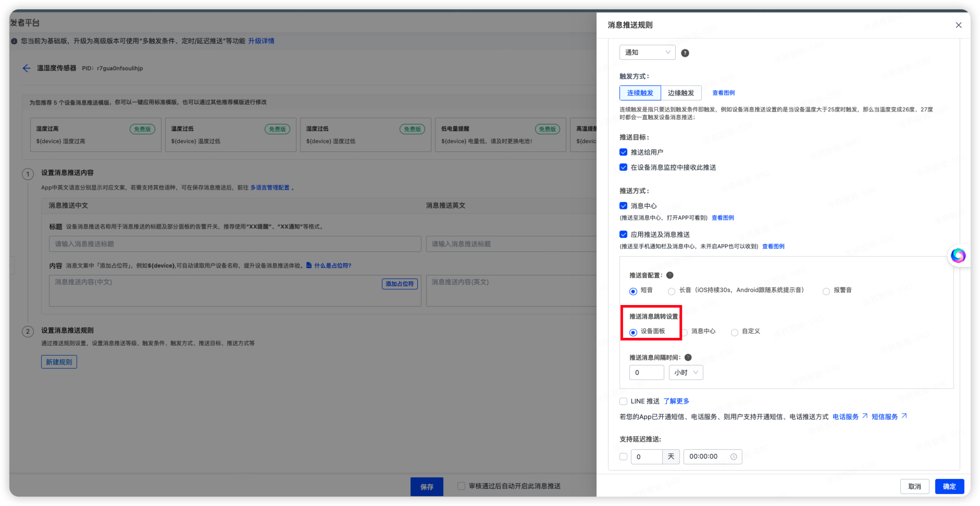
Task: Click the back arrow beside 温湿度传感器
Action: click(27, 68)
